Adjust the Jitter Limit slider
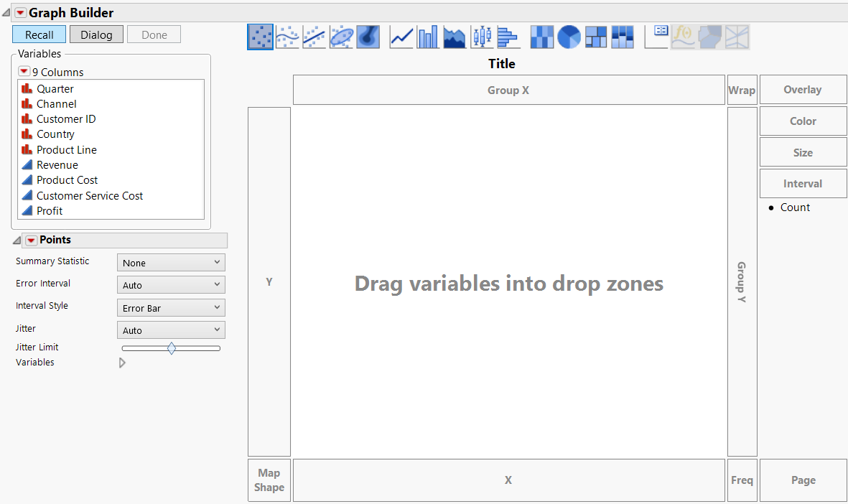This screenshot has width=848, height=504. [x=171, y=347]
